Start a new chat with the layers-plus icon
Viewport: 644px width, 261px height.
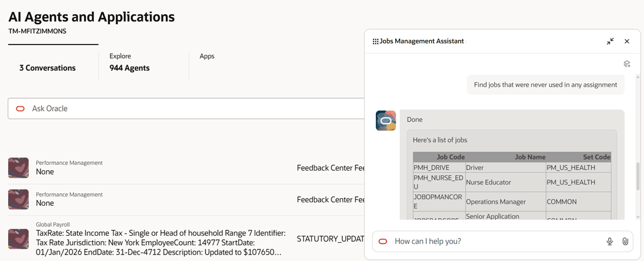[627, 64]
